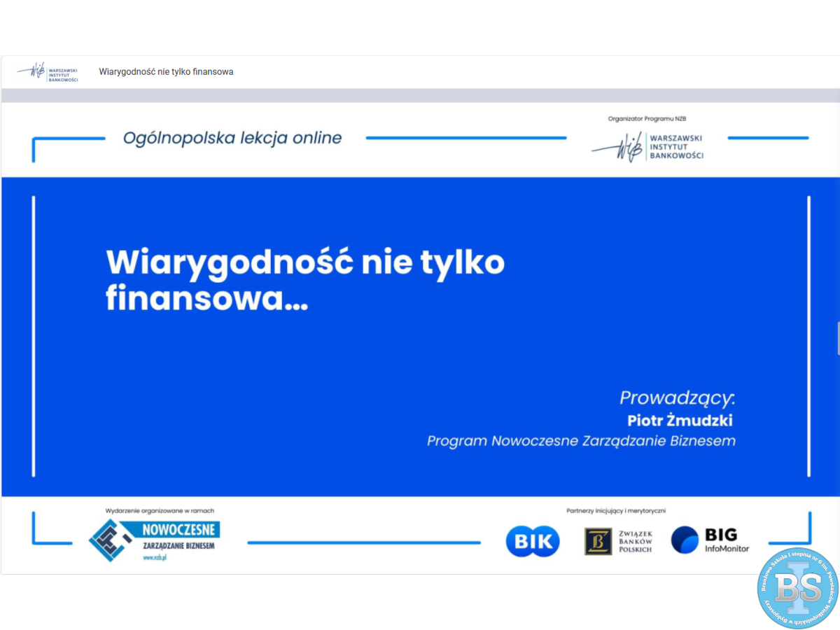The height and width of the screenshot is (630, 840).
Task: Click the BIG InfoMonitor logo
Action: coord(710,540)
